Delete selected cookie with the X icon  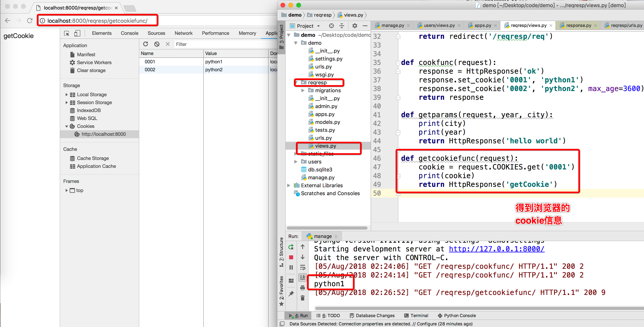168,44
